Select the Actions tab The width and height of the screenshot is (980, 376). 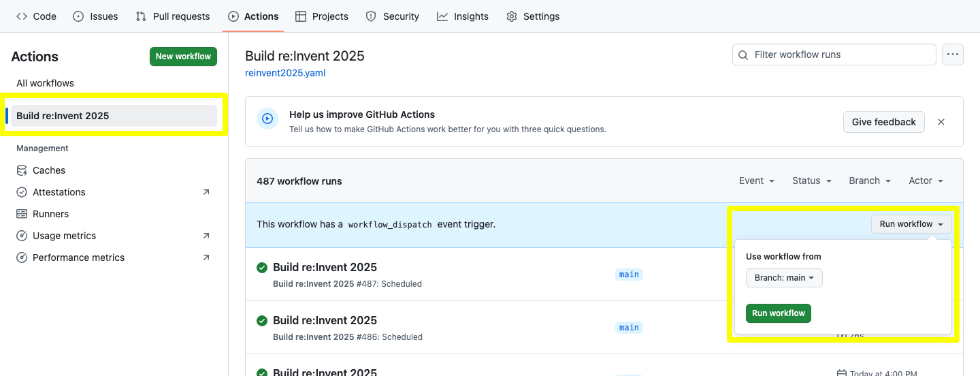(x=253, y=16)
